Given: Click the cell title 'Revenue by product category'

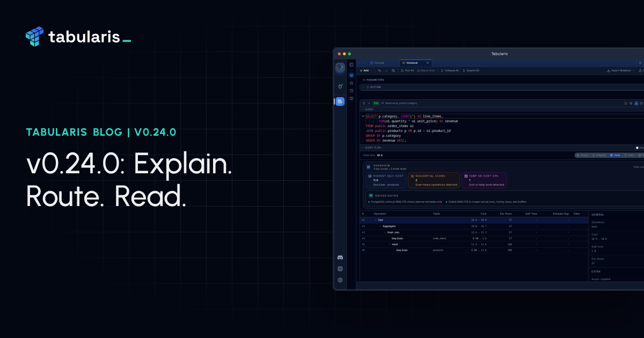Looking at the screenshot, I should (401, 103).
